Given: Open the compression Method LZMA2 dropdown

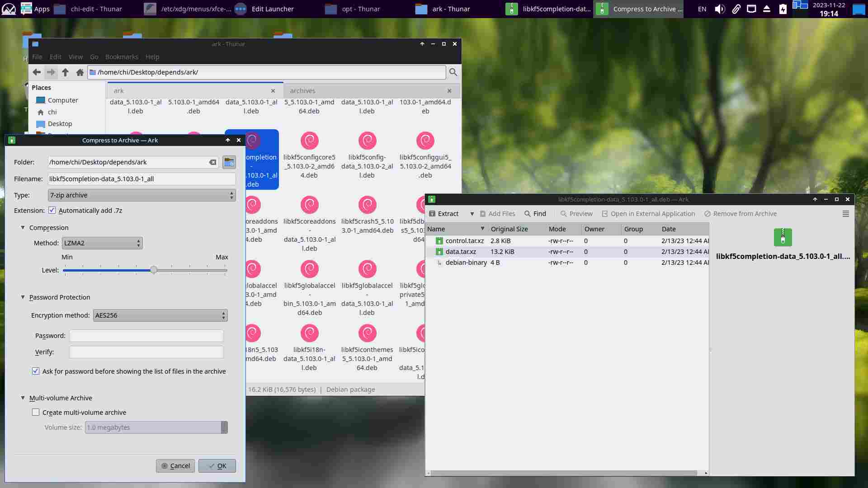Looking at the screenshot, I should (102, 243).
